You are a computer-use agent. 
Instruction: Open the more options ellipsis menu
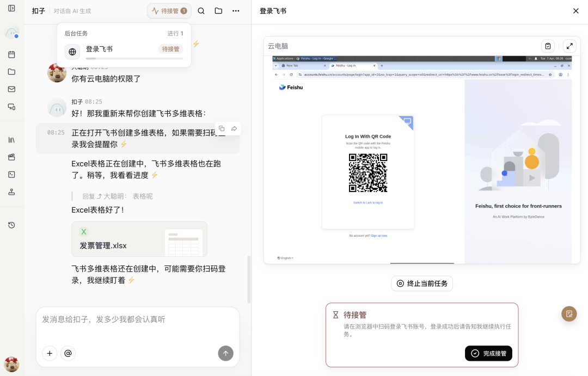click(x=236, y=10)
